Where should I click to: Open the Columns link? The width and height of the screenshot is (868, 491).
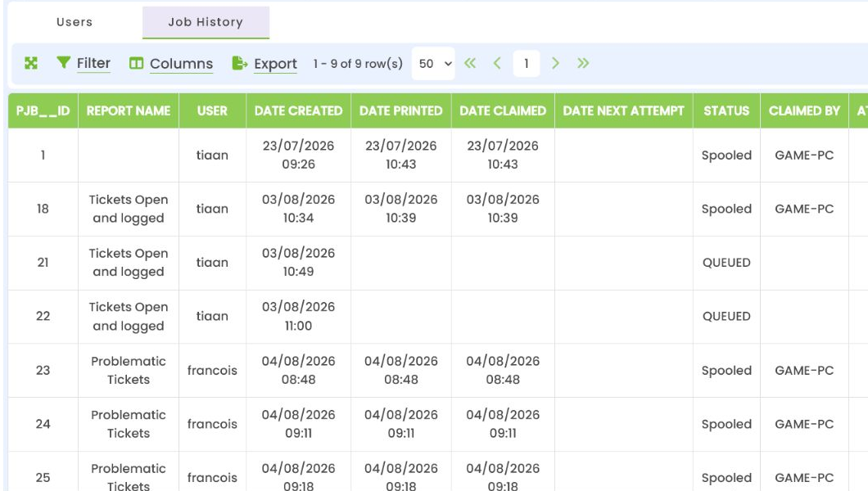(181, 64)
